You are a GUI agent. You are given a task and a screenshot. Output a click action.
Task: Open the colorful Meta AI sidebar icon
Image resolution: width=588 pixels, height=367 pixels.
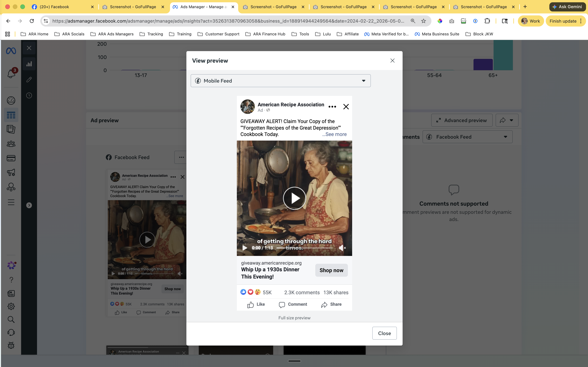pos(11,265)
